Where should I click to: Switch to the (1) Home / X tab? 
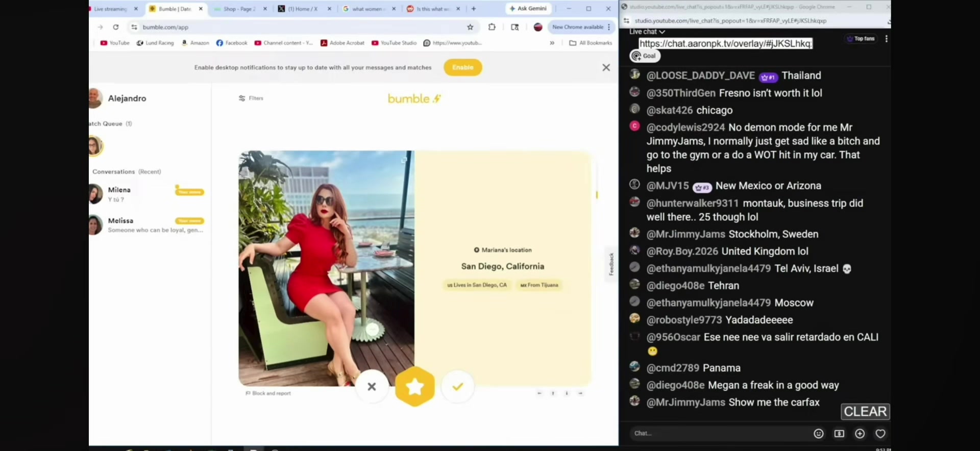click(x=302, y=9)
